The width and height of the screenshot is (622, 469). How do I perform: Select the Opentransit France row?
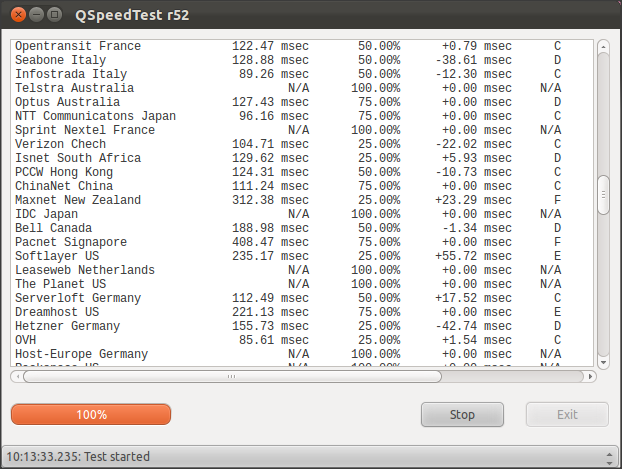tap(301, 46)
